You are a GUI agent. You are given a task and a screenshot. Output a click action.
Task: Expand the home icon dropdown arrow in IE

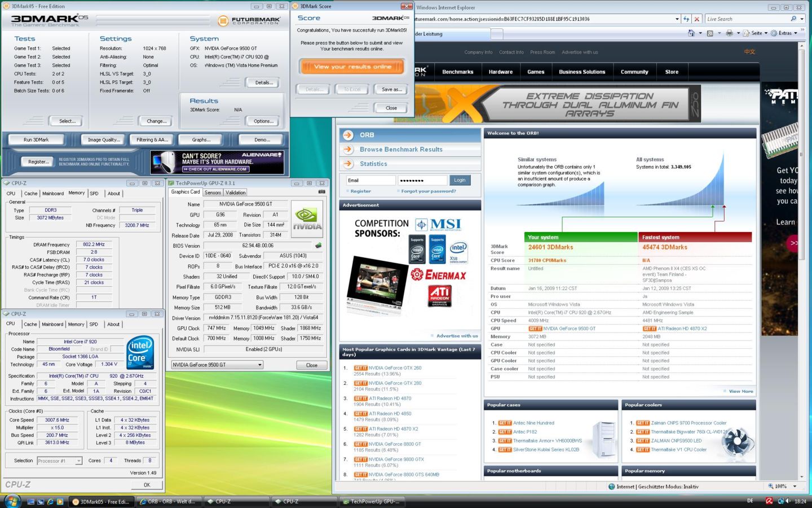point(700,33)
